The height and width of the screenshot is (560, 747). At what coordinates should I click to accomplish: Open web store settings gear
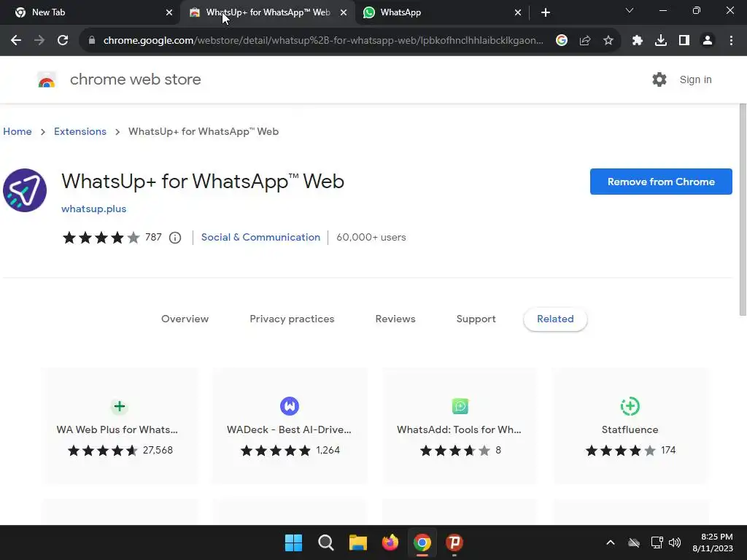pos(659,79)
